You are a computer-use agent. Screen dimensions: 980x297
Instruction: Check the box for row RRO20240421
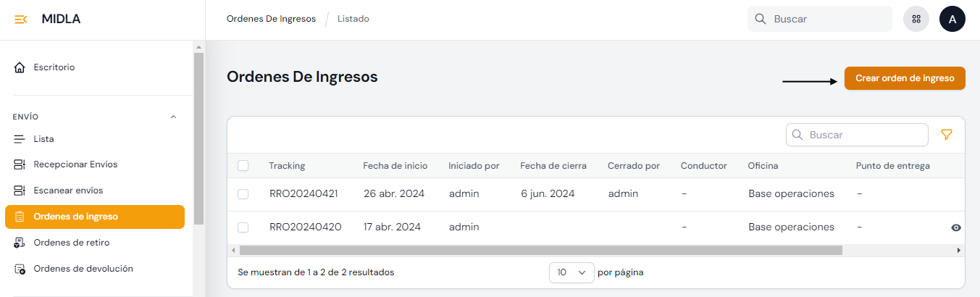(243, 194)
